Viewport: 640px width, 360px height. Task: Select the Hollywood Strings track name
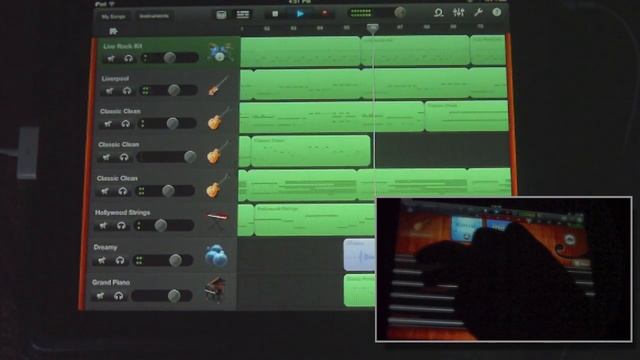click(x=122, y=213)
